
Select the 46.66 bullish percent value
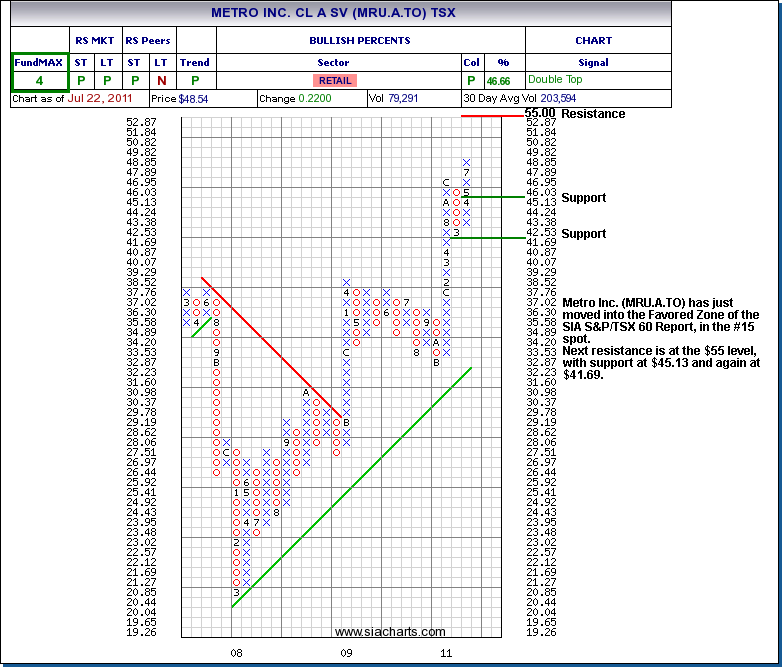click(x=498, y=80)
